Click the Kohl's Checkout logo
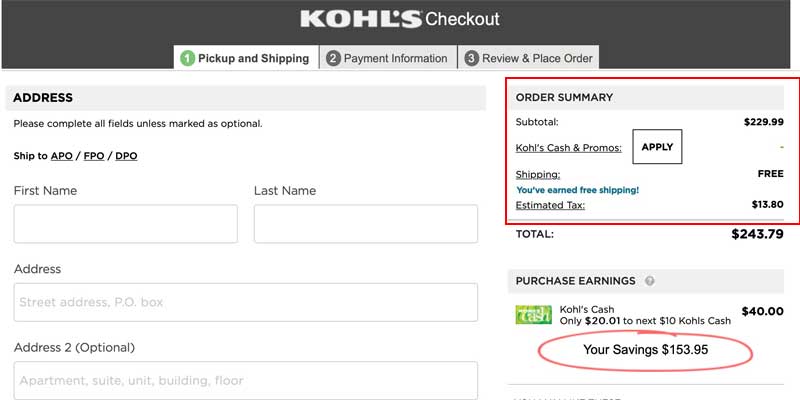 (x=399, y=19)
